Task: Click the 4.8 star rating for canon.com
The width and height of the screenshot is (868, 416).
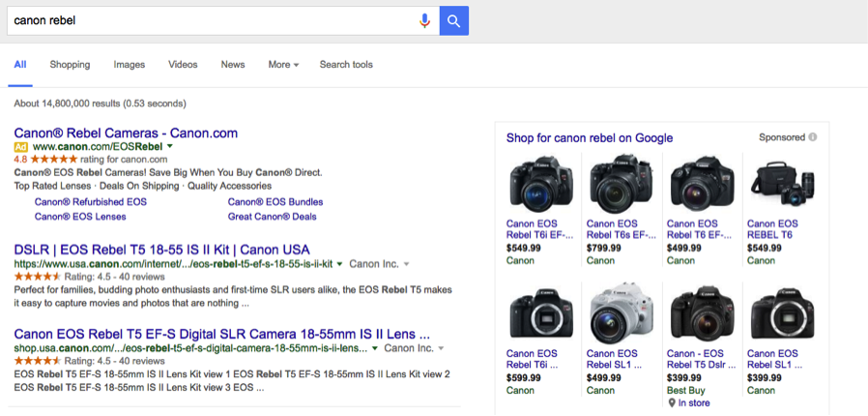Action: pyautogui.click(x=91, y=160)
